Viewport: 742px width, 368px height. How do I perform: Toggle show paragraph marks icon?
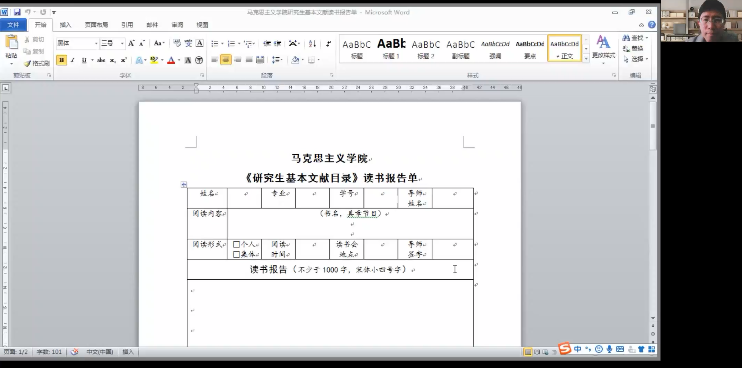328,44
